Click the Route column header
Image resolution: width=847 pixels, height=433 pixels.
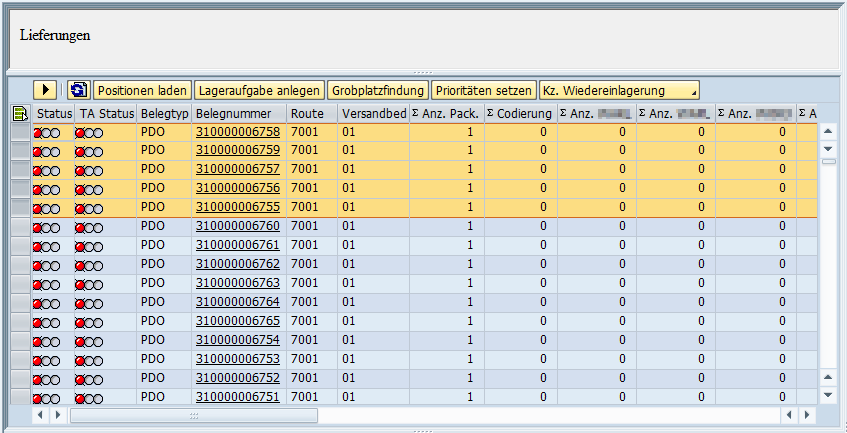[311, 114]
